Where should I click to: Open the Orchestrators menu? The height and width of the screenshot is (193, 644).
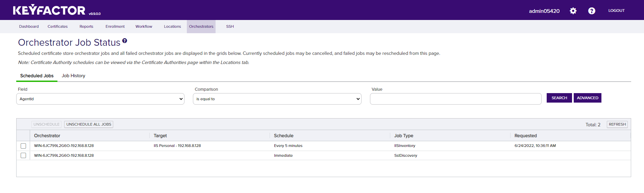coord(201,26)
